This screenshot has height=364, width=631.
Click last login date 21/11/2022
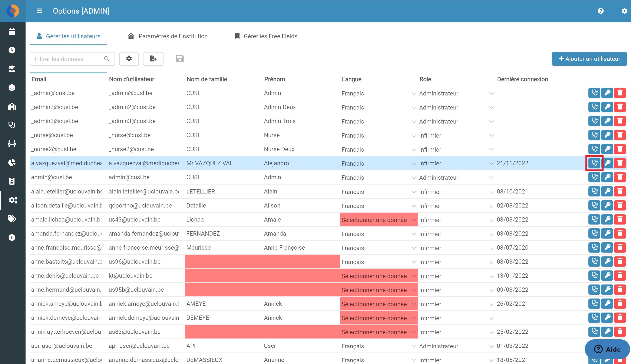click(x=512, y=163)
